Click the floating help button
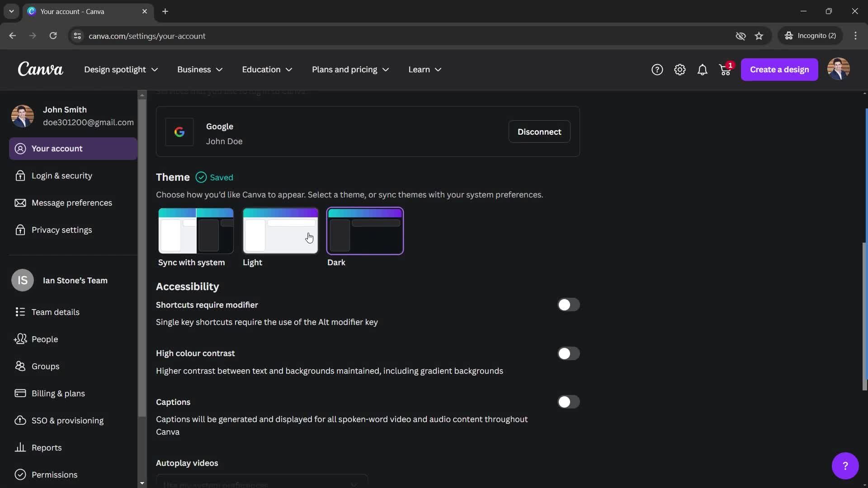 tap(845, 466)
